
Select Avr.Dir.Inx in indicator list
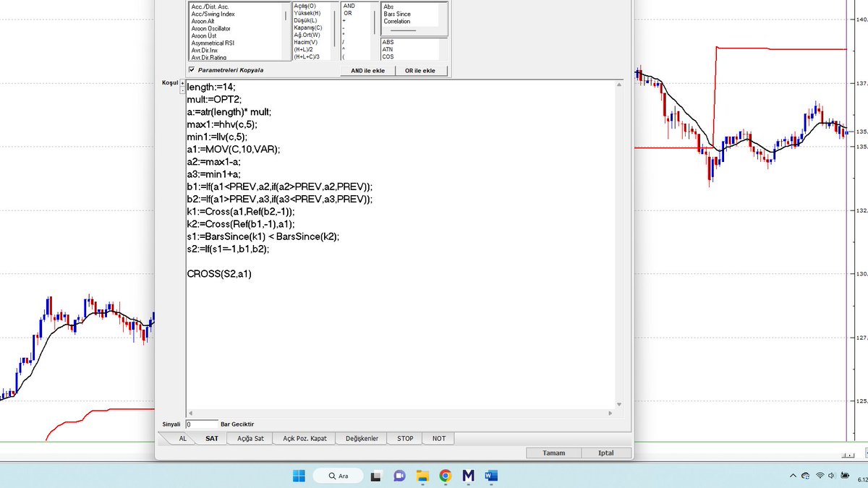(x=206, y=50)
